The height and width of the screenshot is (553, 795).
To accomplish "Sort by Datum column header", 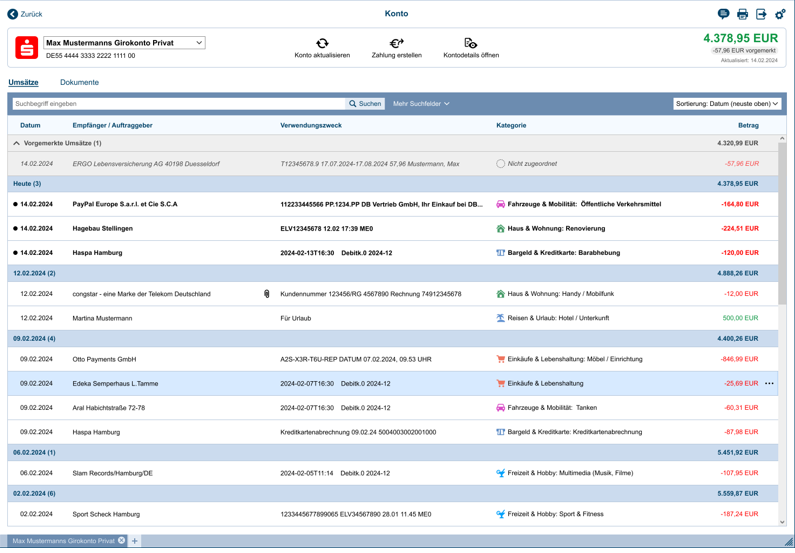I will [30, 126].
